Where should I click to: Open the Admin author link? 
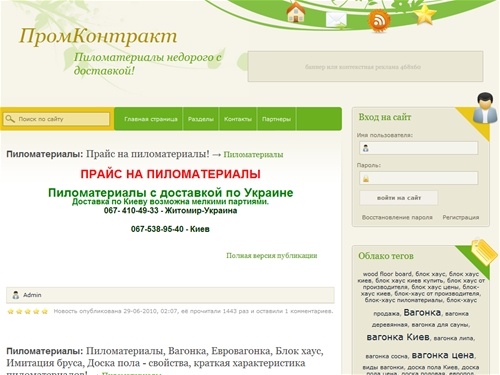point(32,295)
